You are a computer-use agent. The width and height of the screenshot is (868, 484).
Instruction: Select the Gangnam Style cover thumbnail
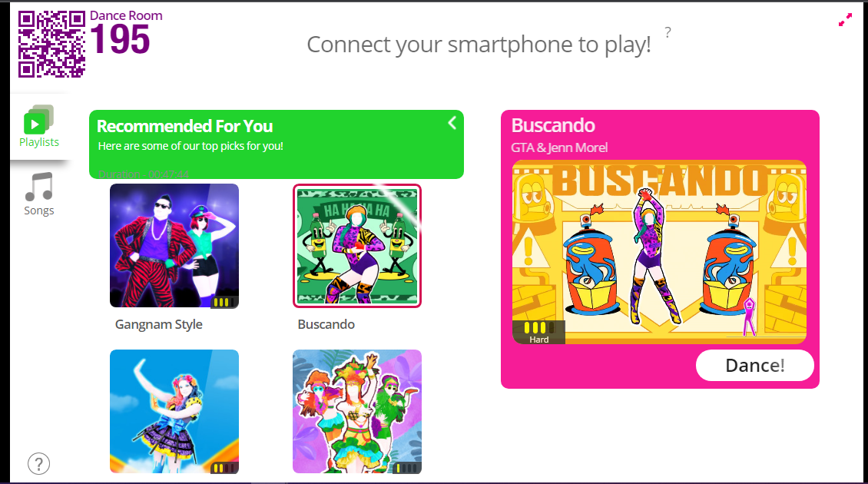point(174,245)
